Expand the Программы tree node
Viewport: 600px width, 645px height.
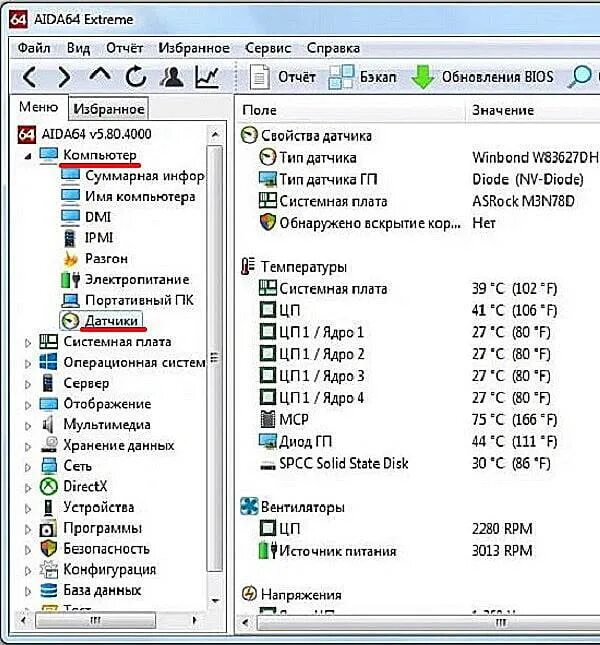coord(28,529)
